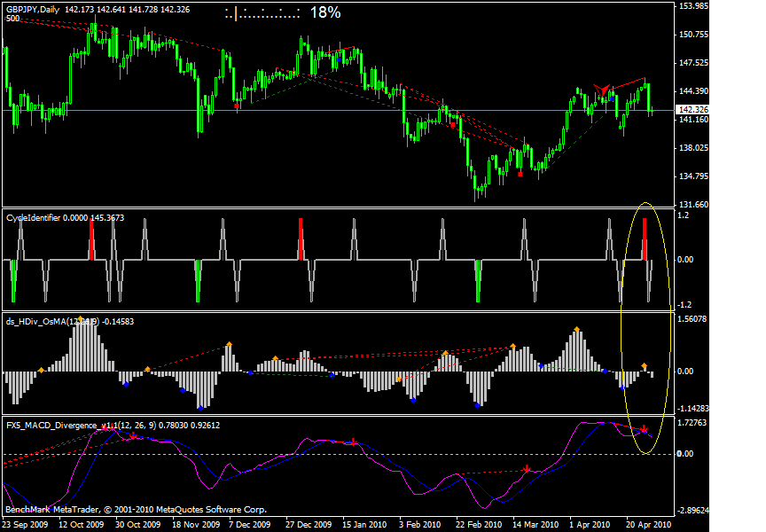
Task: Click price level 150.755 on the axis
Action: pos(693,35)
